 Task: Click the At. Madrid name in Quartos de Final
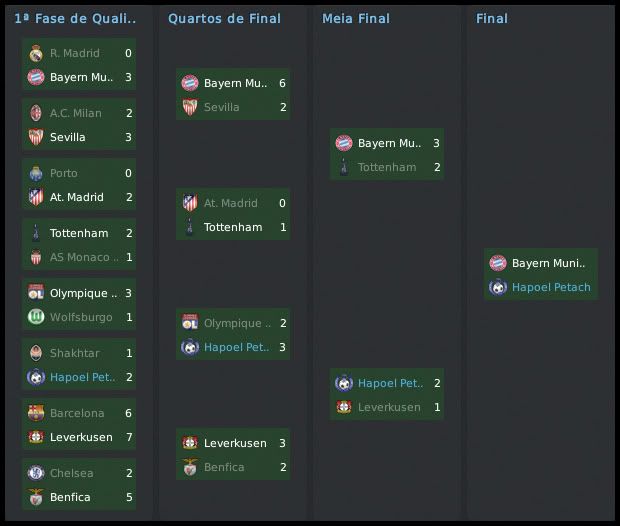point(230,203)
